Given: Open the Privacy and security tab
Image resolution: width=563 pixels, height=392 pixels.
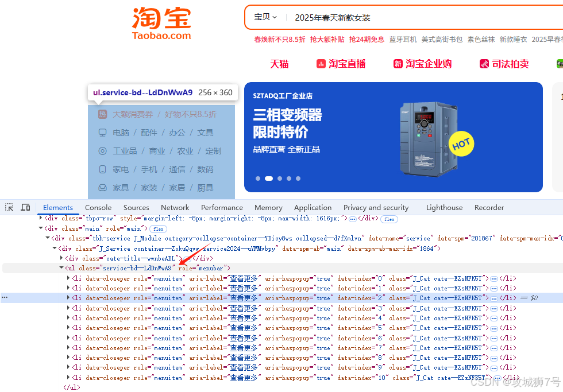Looking at the screenshot, I should [376, 207].
